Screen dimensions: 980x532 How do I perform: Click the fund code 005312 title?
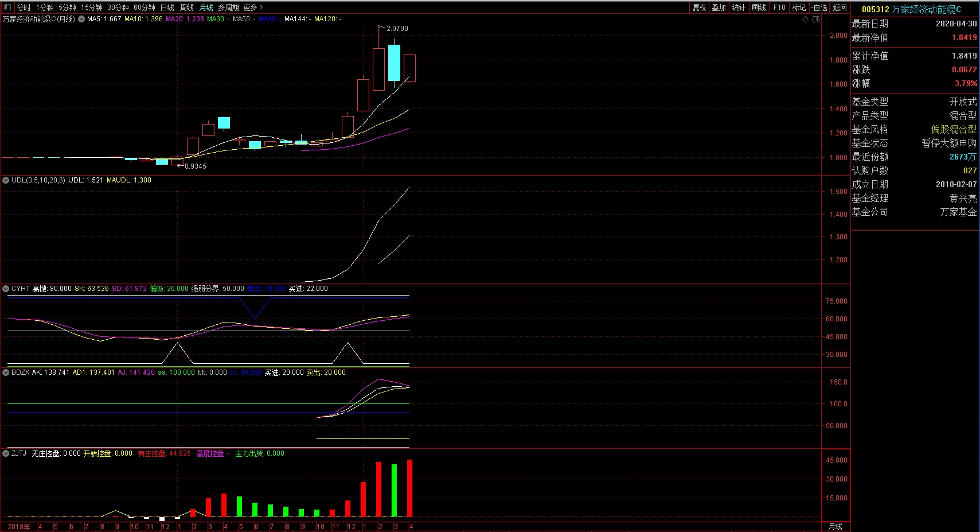pyautogui.click(x=875, y=9)
